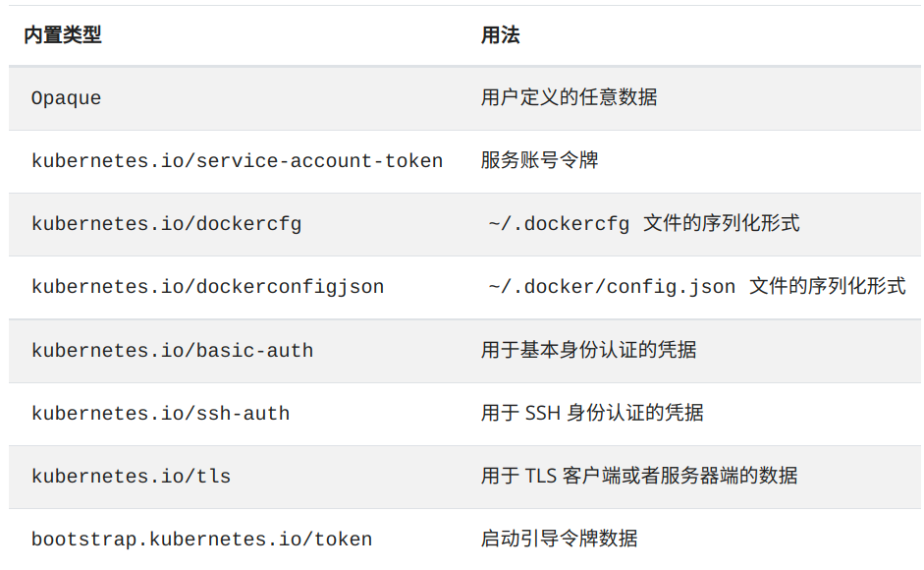The height and width of the screenshot is (570, 924).
Task: Select the 服务账号令牌 description text
Action: [x=539, y=160]
